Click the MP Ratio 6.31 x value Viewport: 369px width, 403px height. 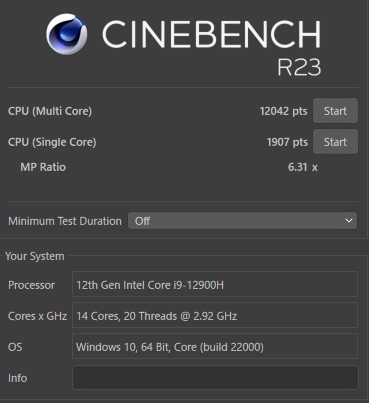point(303,167)
